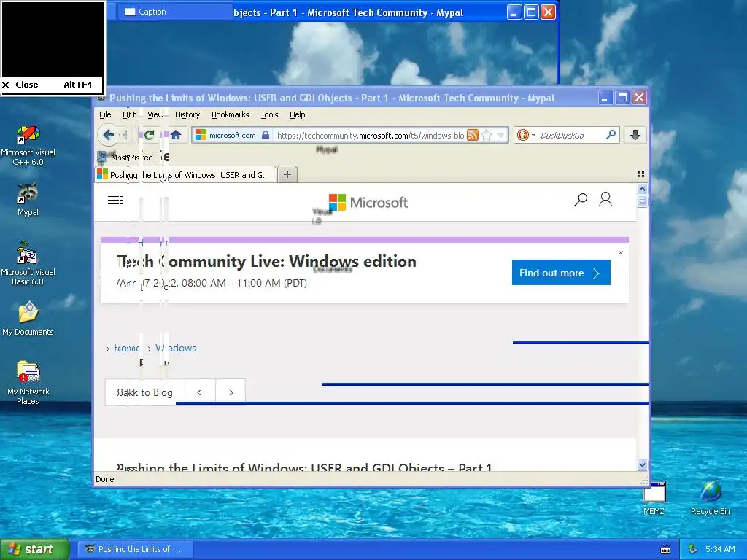Subscribe via the orange RSS feed icon
The image size is (747, 560).
(x=473, y=135)
